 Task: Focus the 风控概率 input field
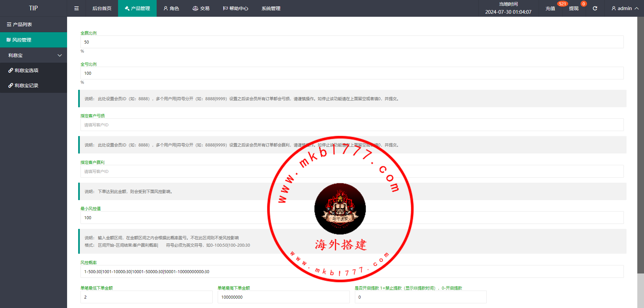(352, 271)
